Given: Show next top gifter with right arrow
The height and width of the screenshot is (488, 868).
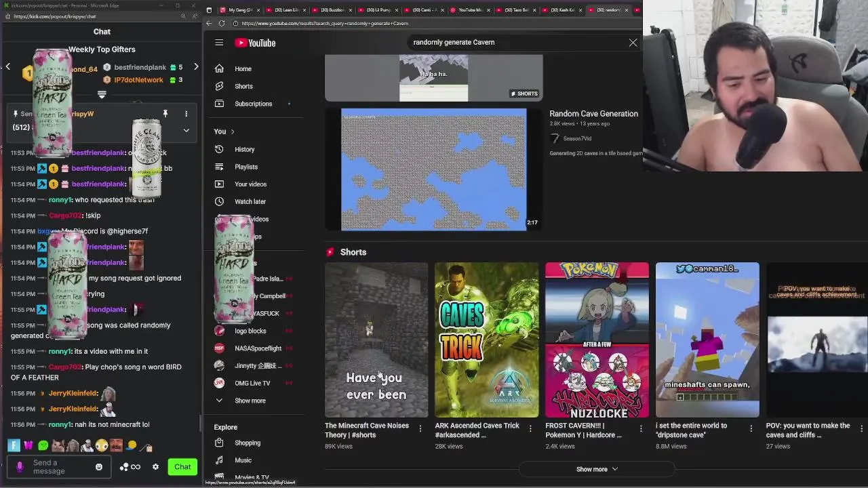Looking at the screenshot, I should point(196,66).
